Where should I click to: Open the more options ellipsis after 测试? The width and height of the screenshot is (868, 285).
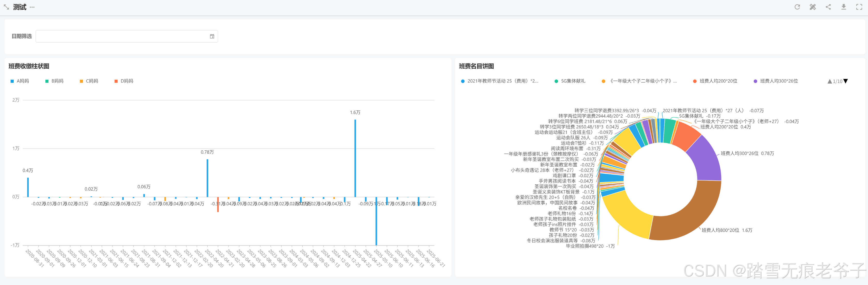click(x=32, y=7)
